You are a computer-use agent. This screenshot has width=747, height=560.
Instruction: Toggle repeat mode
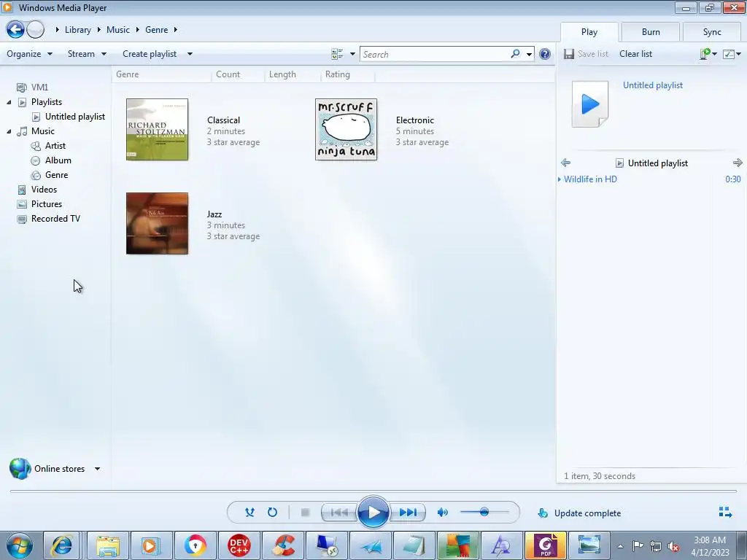272,513
